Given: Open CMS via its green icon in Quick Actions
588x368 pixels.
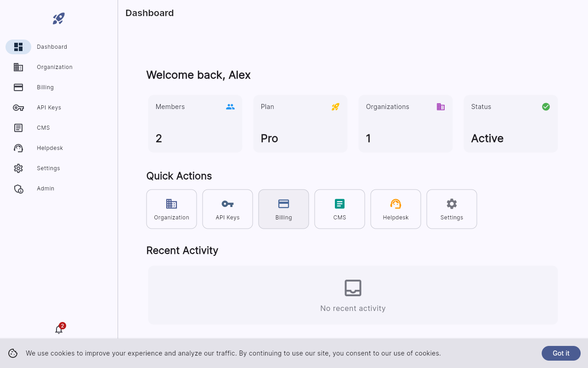Looking at the screenshot, I should pos(339,203).
